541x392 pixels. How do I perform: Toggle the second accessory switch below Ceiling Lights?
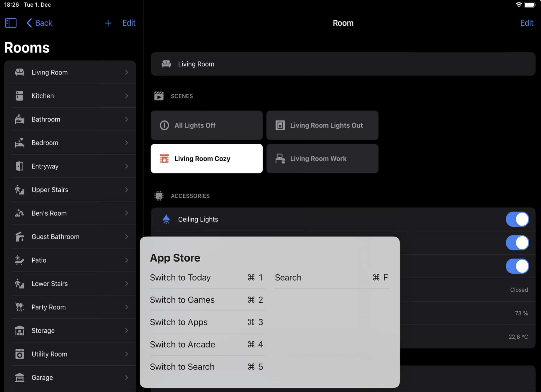coord(517,243)
